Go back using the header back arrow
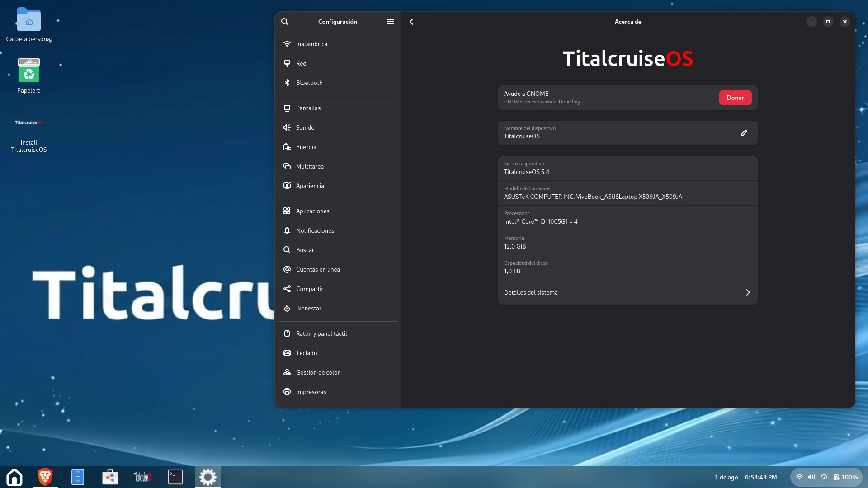Image resolution: width=868 pixels, height=488 pixels. coord(411,22)
